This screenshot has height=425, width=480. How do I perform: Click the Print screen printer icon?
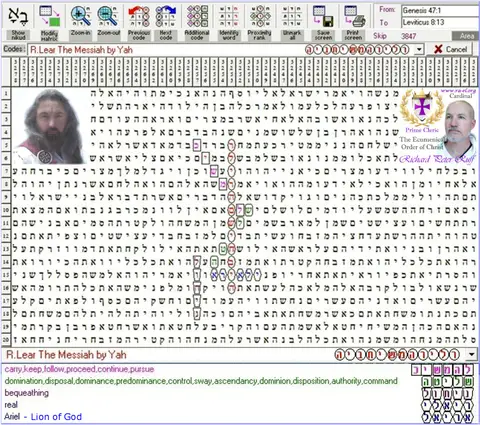354,16
